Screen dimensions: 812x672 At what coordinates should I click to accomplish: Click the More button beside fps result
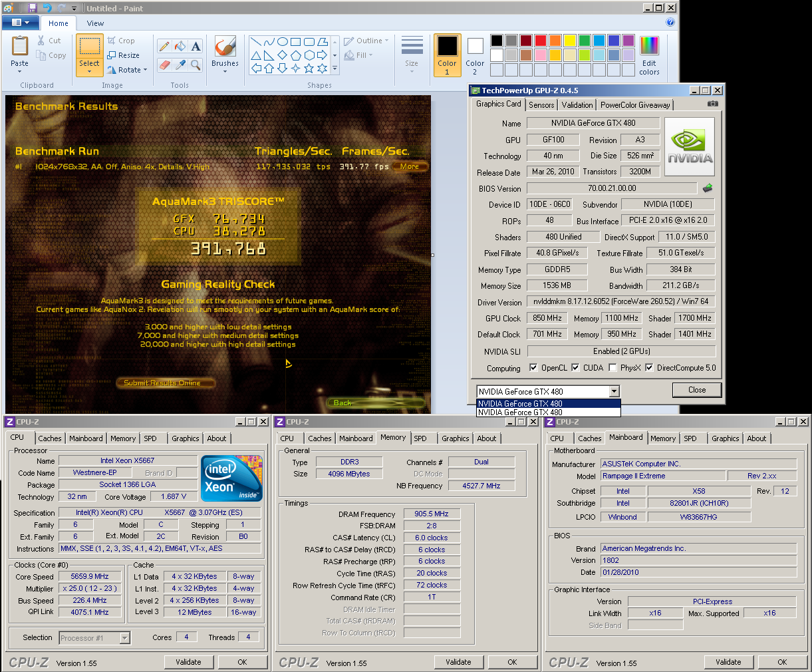(x=410, y=166)
